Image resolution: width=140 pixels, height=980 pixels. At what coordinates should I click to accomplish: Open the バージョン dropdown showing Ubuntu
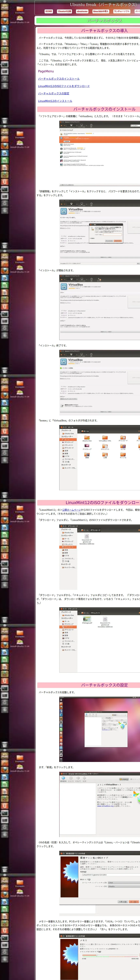(x=124, y=886)
